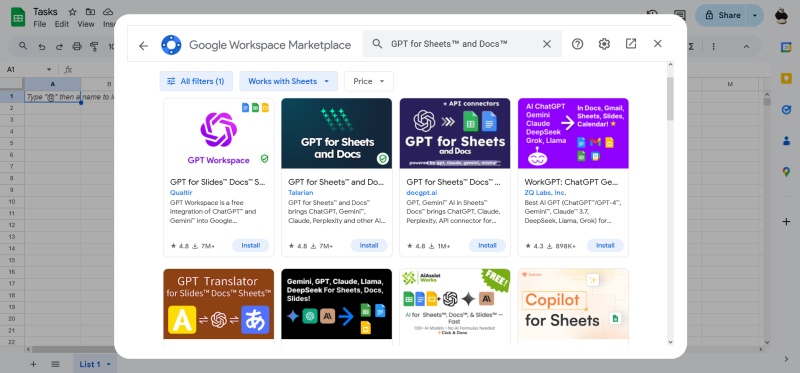Click the Marketplace list vertical scrollbar

click(670, 99)
